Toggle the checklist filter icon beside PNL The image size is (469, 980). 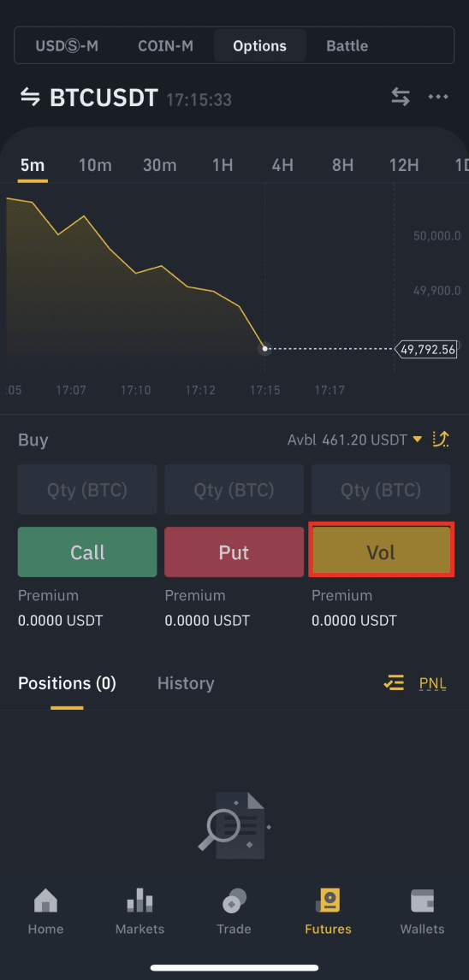(394, 683)
